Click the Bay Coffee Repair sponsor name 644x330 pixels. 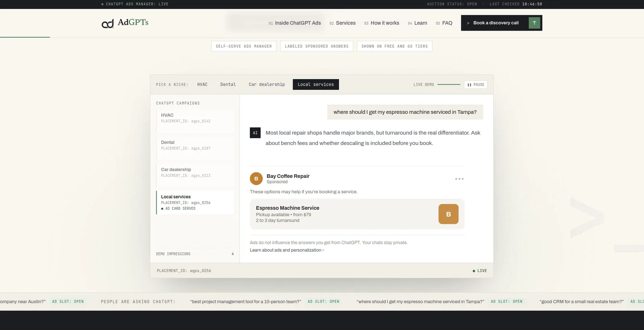[288, 176]
